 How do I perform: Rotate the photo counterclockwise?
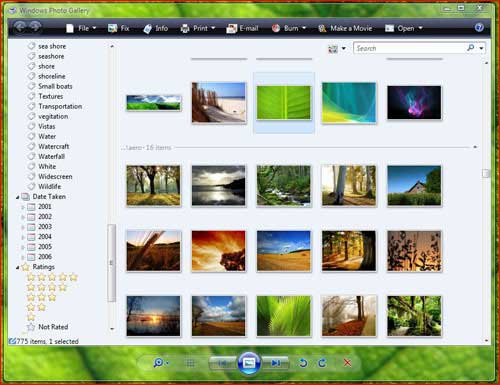click(303, 363)
